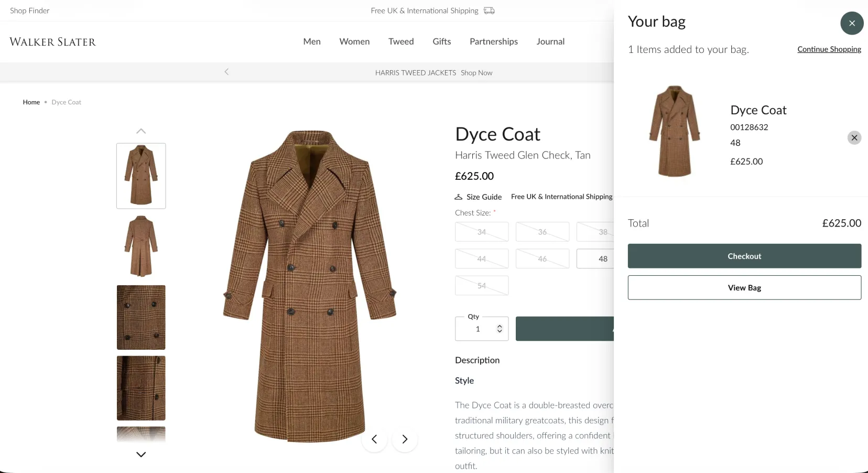Open Size Guide with hanger icon
This screenshot has height=473, width=868.
click(x=478, y=197)
